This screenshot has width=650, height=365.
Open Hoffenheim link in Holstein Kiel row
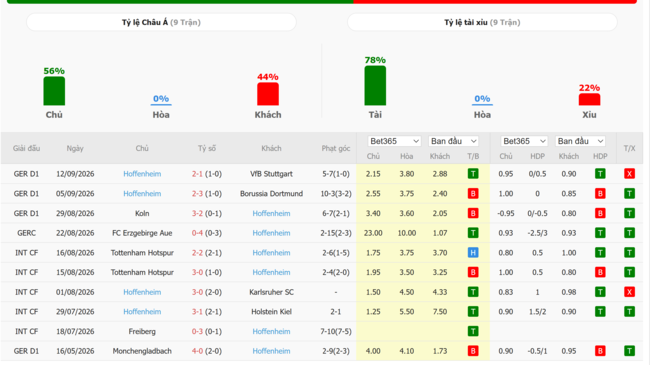[142, 312]
